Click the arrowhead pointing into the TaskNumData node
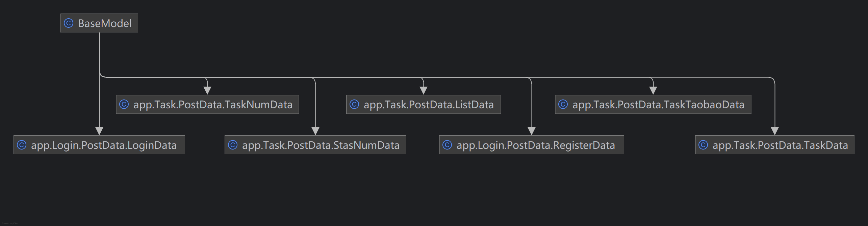 tap(207, 90)
